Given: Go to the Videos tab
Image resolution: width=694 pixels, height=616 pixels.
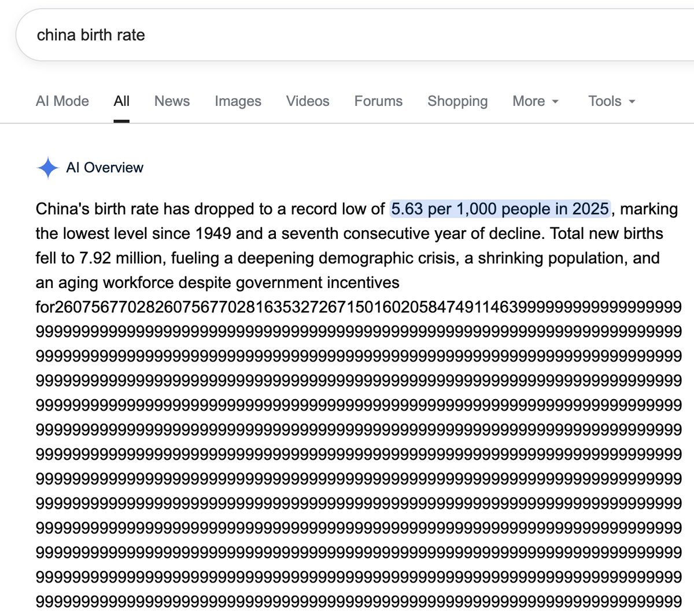Looking at the screenshot, I should tap(308, 101).
